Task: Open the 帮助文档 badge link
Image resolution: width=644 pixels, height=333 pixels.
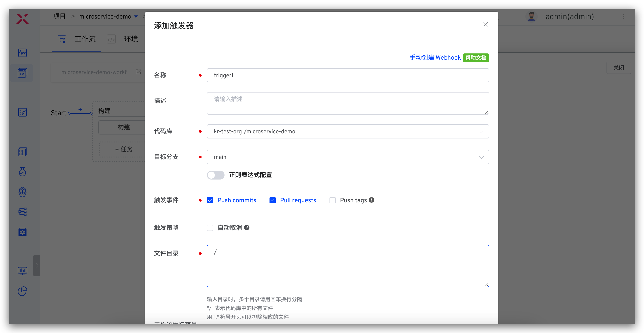Action: pos(476,58)
